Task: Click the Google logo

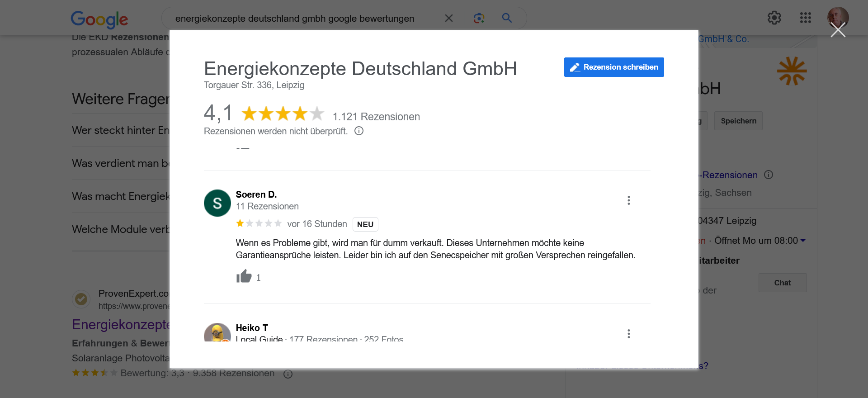Action: pyautogui.click(x=99, y=19)
